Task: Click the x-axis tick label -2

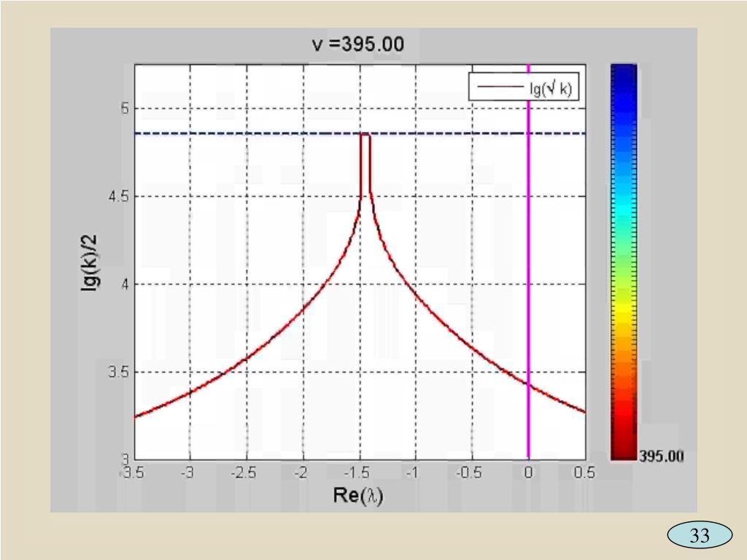Action: coord(301,472)
